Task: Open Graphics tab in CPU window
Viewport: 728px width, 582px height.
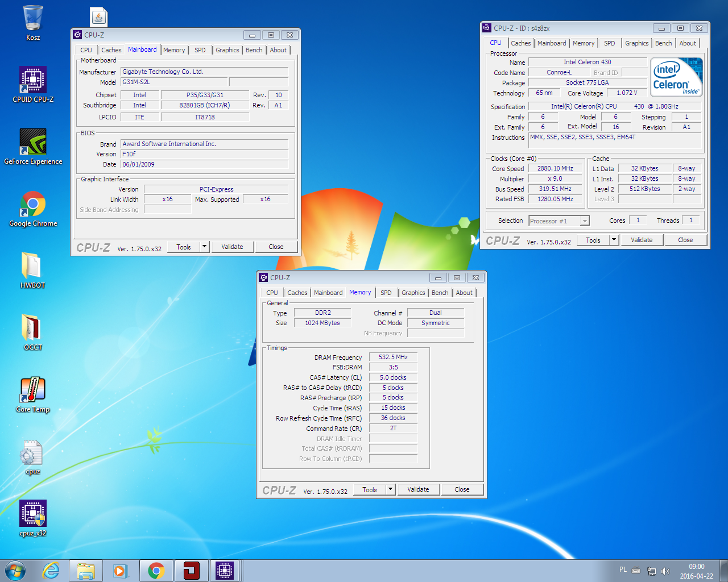Action: 637,43
